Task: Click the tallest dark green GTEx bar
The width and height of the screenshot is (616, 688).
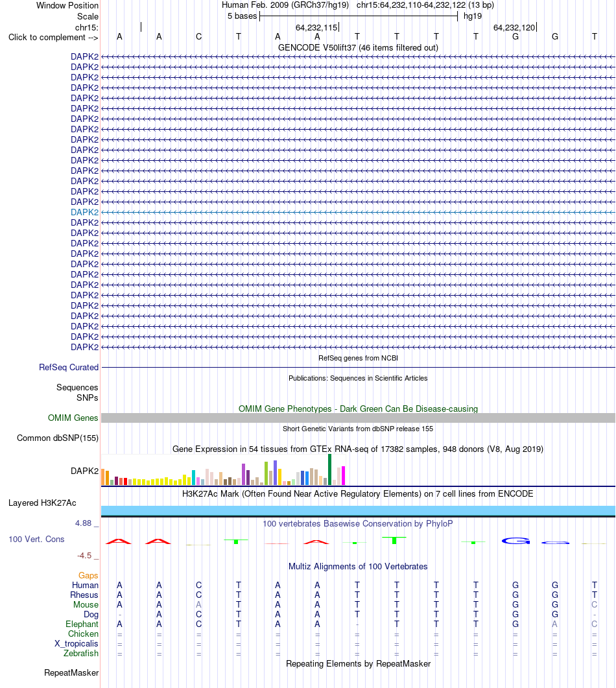Action: pos(330,469)
